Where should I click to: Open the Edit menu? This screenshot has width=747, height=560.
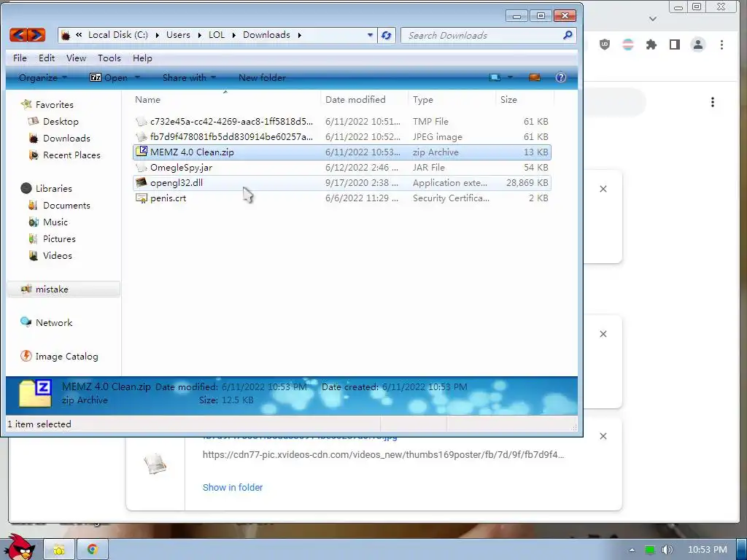coord(47,58)
